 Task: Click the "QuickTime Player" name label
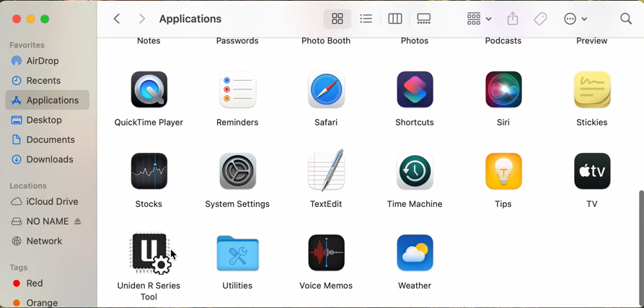point(149,123)
